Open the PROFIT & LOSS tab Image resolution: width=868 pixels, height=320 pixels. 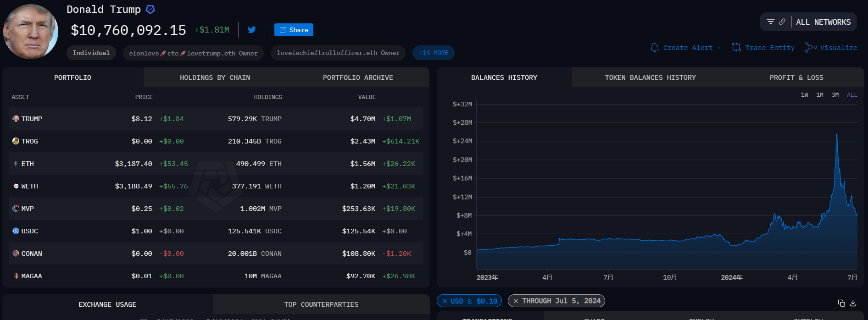coord(796,77)
